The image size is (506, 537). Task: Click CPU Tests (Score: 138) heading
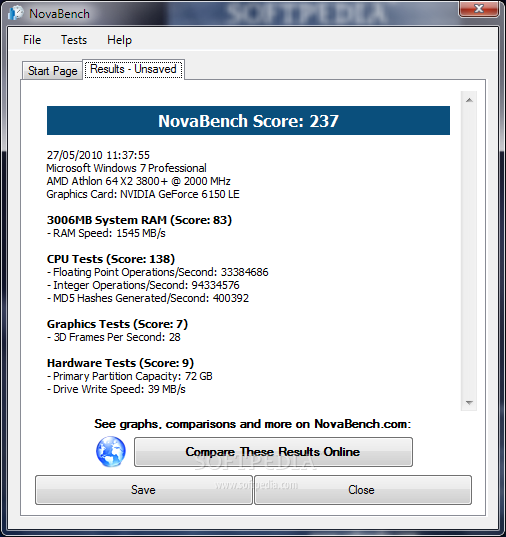111,259
